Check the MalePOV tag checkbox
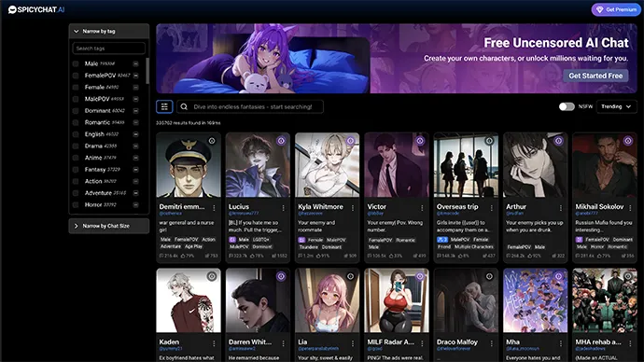The width and height of the screenshot is (644, 362). [x=76, y=99]
